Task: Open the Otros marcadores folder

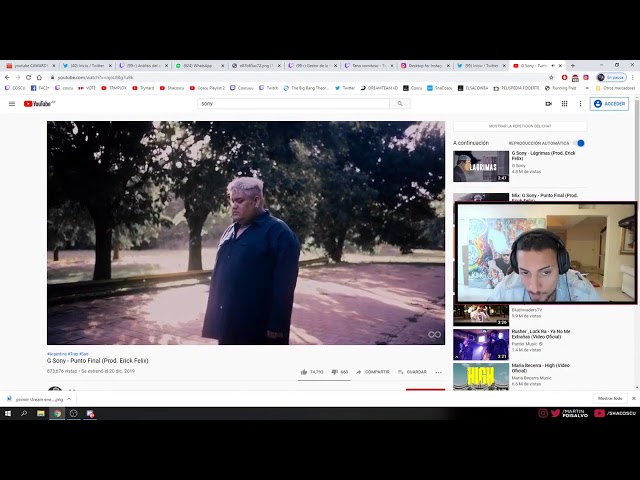Action: (x=615, y=88)
